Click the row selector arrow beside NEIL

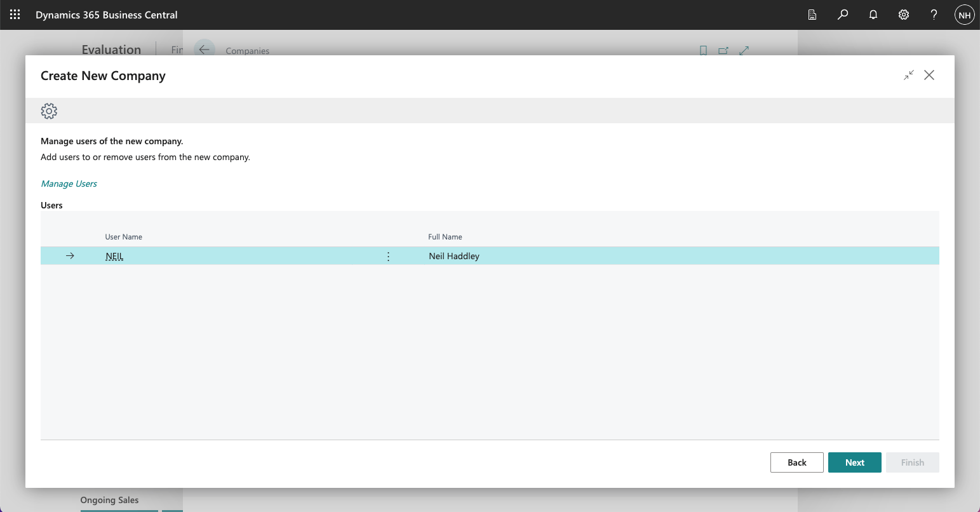click(70, 256)
